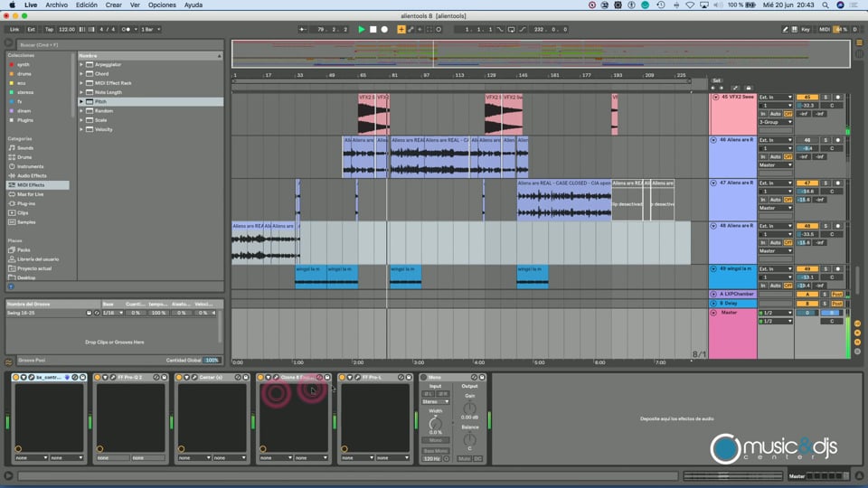
Task: Toggle the Follow playback icon
Action: pyautogui.click(x=303, y=29)
